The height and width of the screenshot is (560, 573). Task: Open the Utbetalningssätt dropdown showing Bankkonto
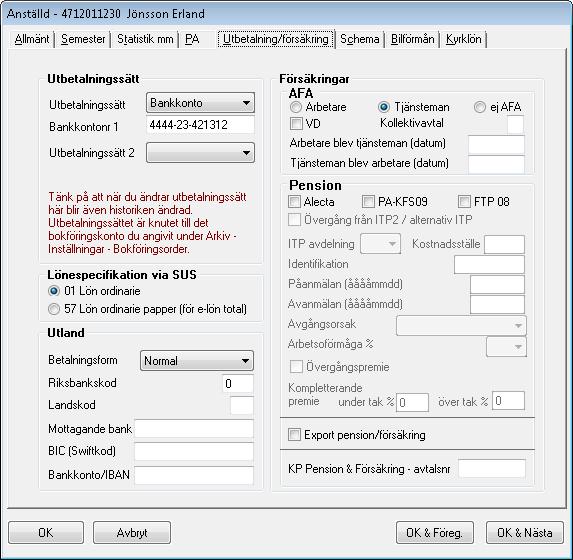point(200,103)
